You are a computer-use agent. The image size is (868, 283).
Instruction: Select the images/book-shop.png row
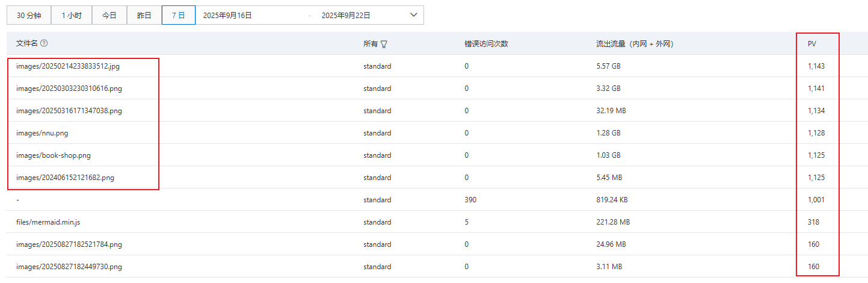53,155
